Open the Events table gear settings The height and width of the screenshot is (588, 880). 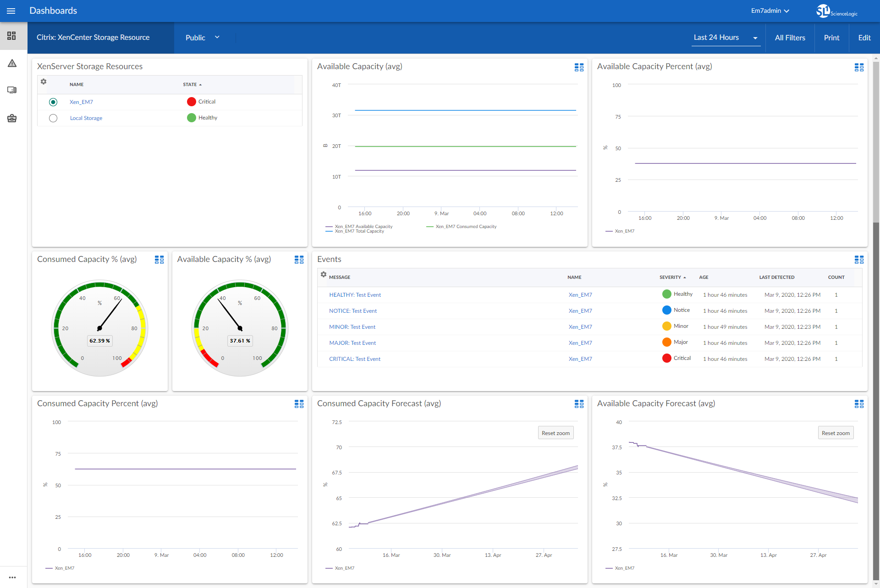(x=324, y=274)
